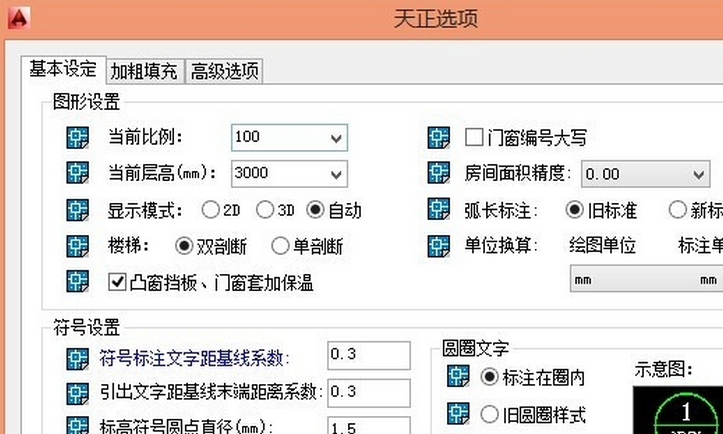Choose 单剖断 stair option

(280, 246)
